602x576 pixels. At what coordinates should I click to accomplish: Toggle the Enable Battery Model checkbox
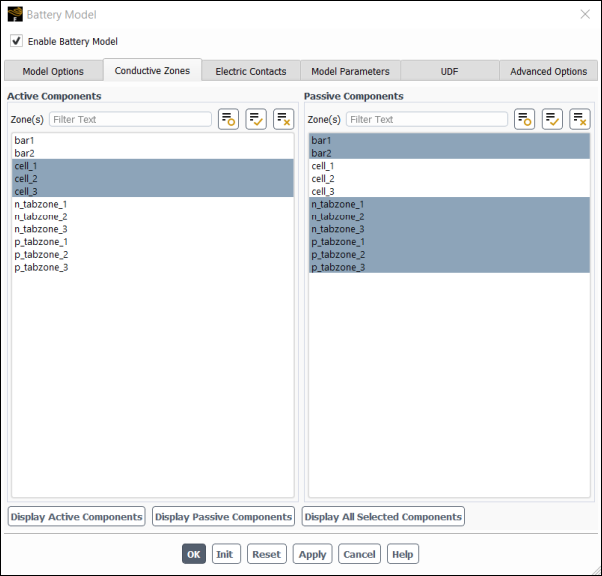(x=16, y=42)
